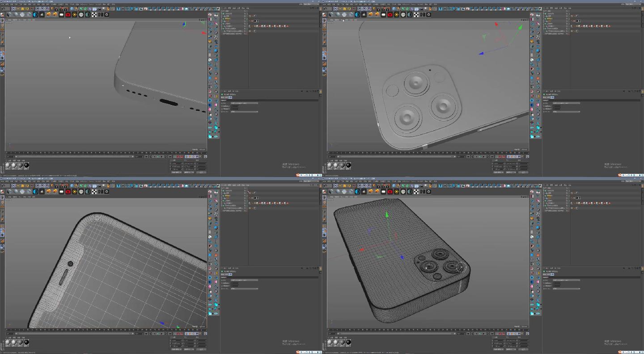Open the attribute dropdown in the charging-port view window
This screenshot has width=644, height=354.
click(244, 112)
